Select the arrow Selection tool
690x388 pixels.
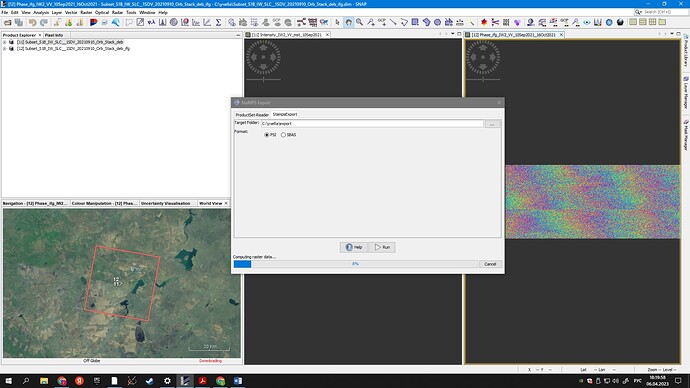coord(338,22)
